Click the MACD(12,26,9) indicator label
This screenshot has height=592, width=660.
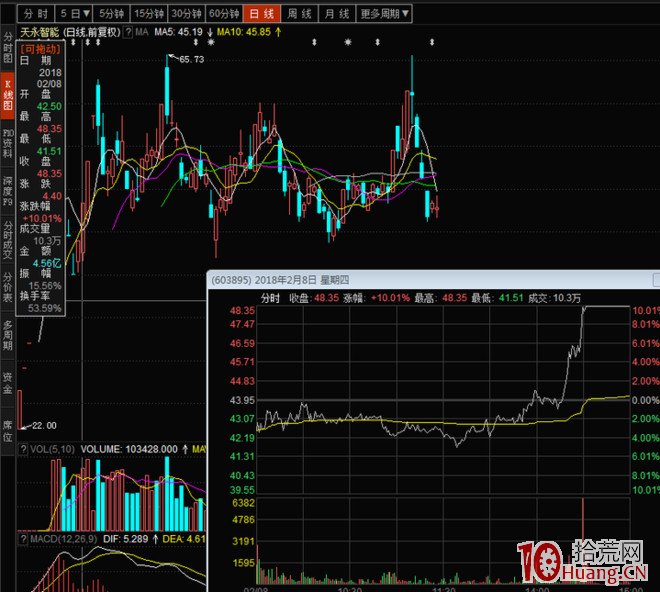pos(64,539)
